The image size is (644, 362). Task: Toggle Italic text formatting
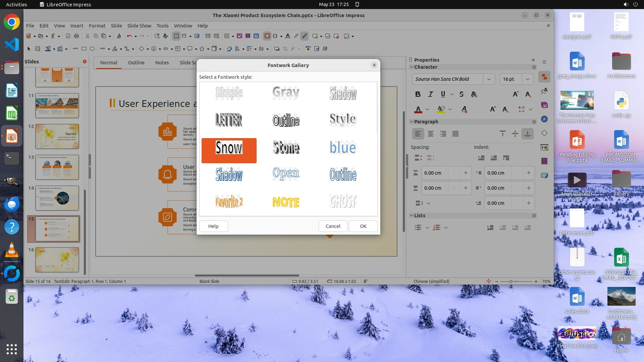[430, 94]
